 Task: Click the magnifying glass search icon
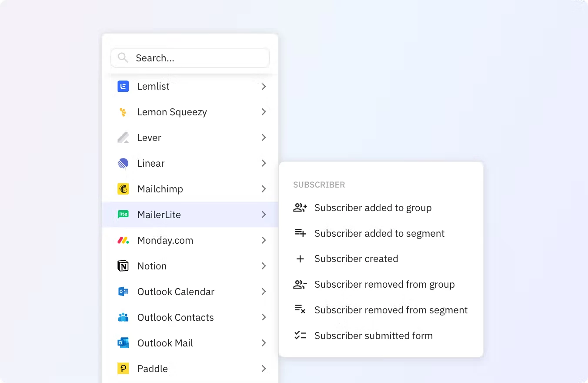coord(123,58)
